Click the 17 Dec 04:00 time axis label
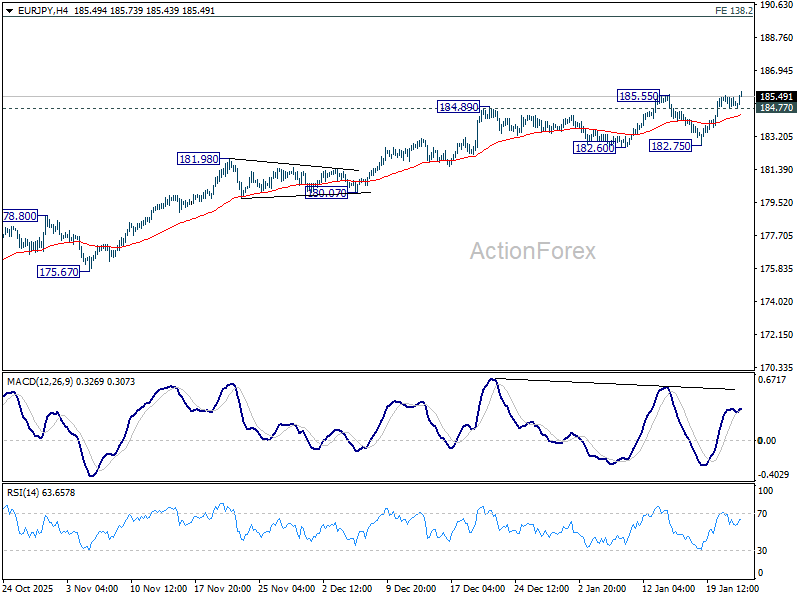 click(x=478, y=589)
